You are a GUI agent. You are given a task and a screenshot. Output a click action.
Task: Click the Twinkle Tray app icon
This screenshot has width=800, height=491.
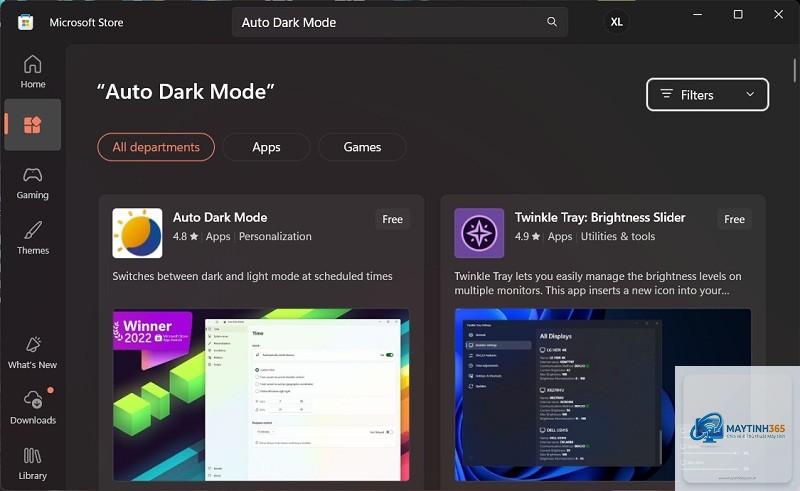pyautogui.click(x=479, y=233)
